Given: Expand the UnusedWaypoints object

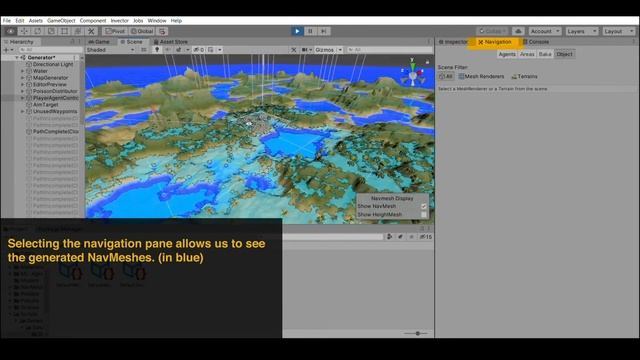Looking at the screenshot, I should pyautogui.click(x=22, y=111).
